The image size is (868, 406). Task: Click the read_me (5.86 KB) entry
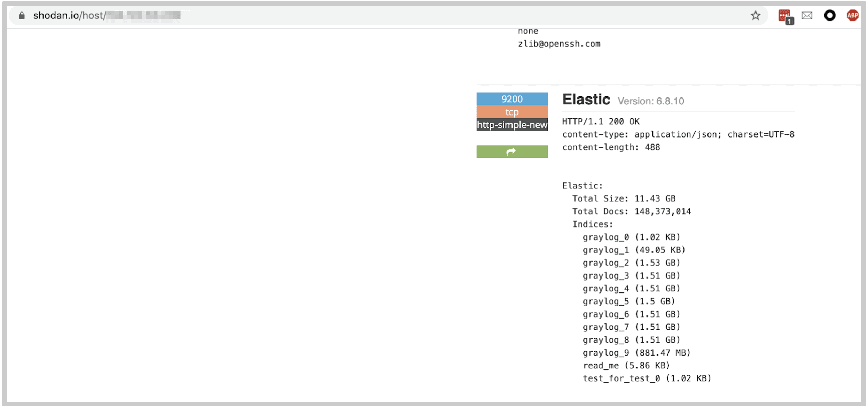tap(626, 366)
